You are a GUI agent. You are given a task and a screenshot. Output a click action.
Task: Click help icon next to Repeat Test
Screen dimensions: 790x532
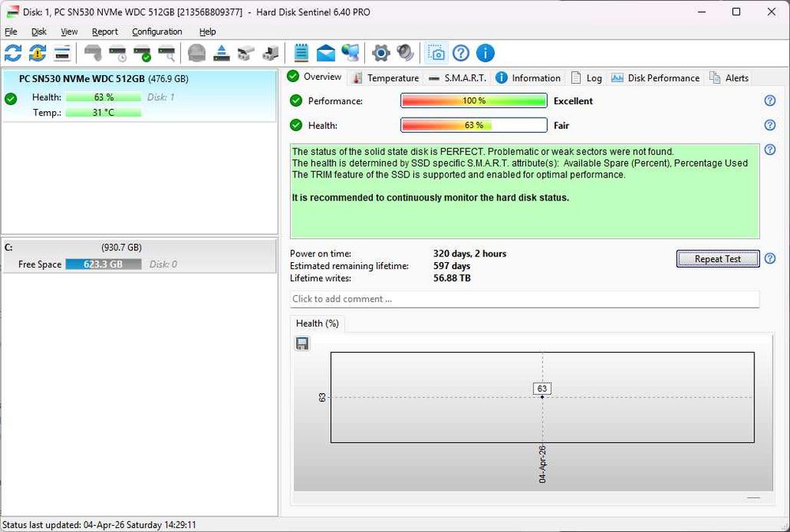pyautogui.click(x=769, y=258)
